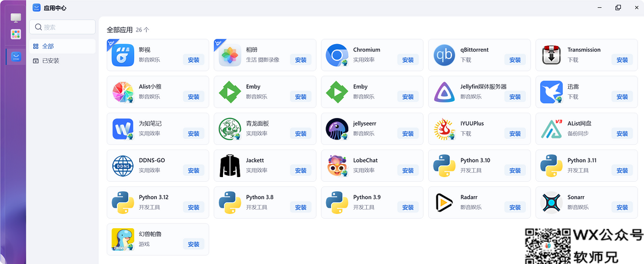Install Jackett

301,171
